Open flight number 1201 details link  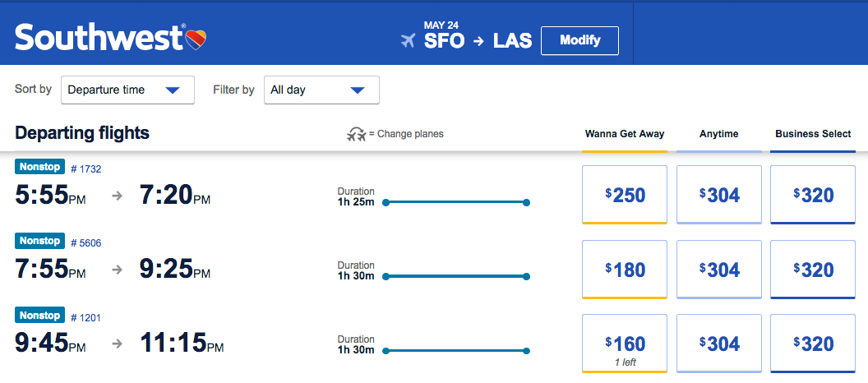85,317
